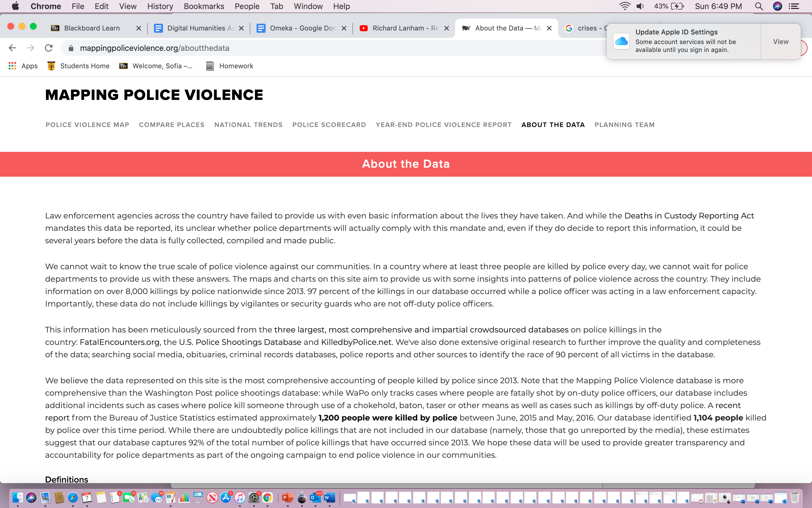This screenshot has height=508, width=812.
Task: Follow the FatalEncounters.org link
Action: pos(120,342)
